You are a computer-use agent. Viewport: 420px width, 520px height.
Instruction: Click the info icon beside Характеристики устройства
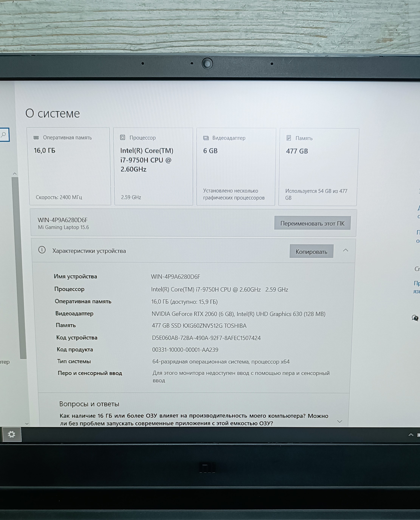(42, 250)
